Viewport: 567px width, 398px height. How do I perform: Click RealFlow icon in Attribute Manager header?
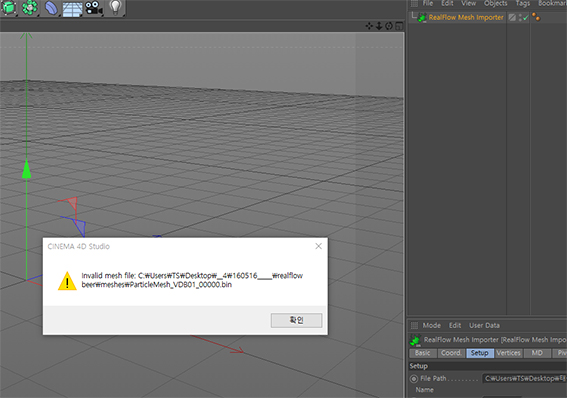(415, 340)
